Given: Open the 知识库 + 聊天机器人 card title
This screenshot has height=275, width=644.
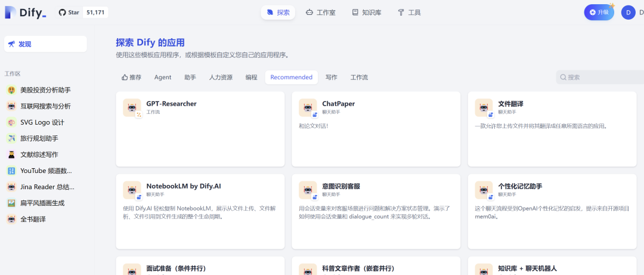Looking at the screenshot, I should click(x=527, y=268).
